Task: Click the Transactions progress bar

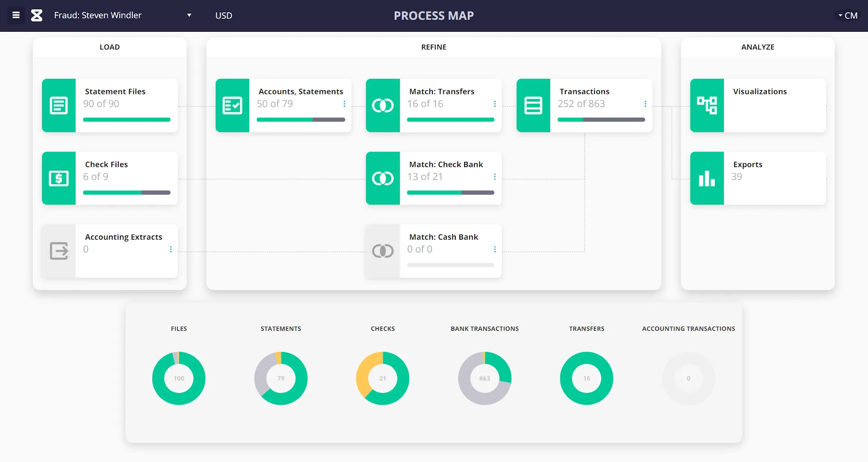Action: click(x=601, y=119)
